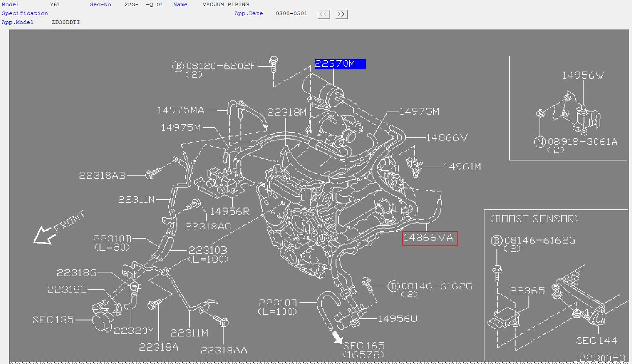
Task: Click the FRONT direction arrow icon
Action: click(45, 235)
